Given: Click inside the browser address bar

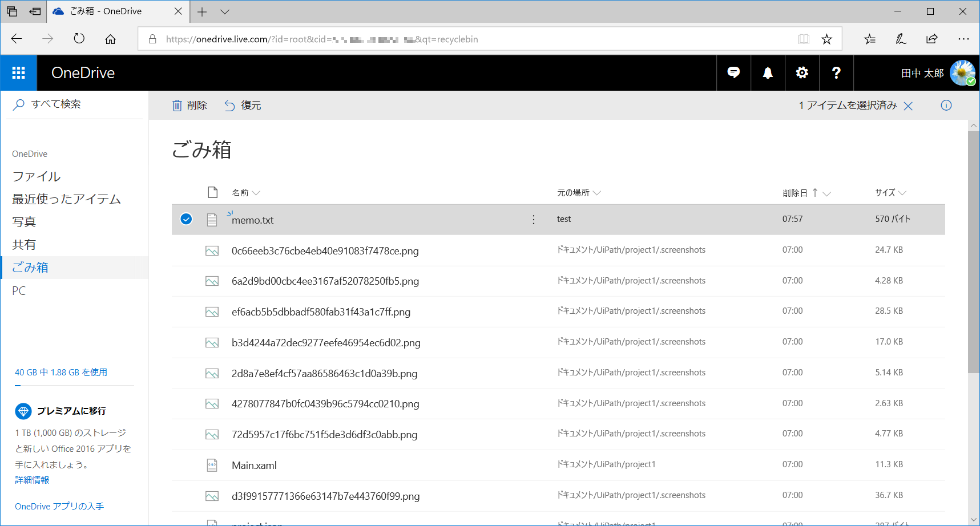Looking at the screenshot, I should (x=457, y=39).
